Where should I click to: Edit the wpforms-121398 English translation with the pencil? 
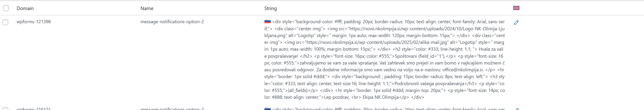[x=516, y=22]
